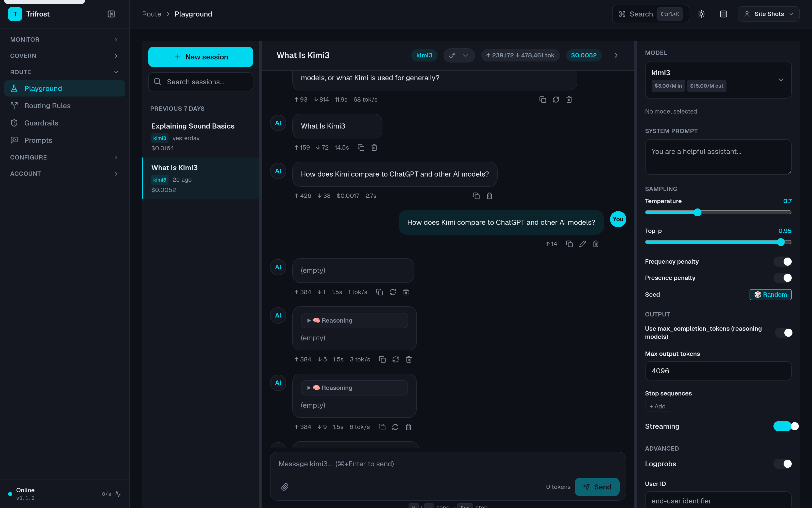Open Routing Rules page
Screen dimensions: 812x508
[64, 105]
